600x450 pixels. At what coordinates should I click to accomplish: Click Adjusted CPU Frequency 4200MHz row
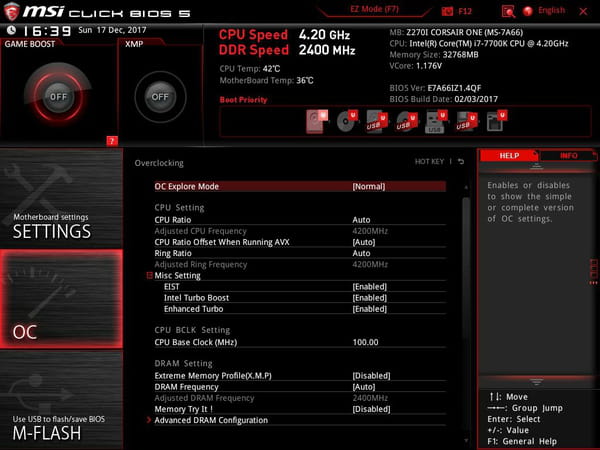pos(300,231)
